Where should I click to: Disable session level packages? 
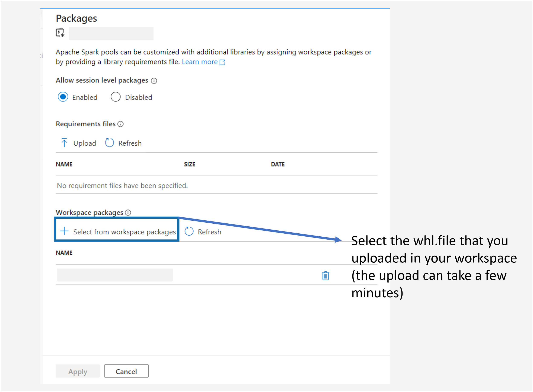click(x=115, y=97)
